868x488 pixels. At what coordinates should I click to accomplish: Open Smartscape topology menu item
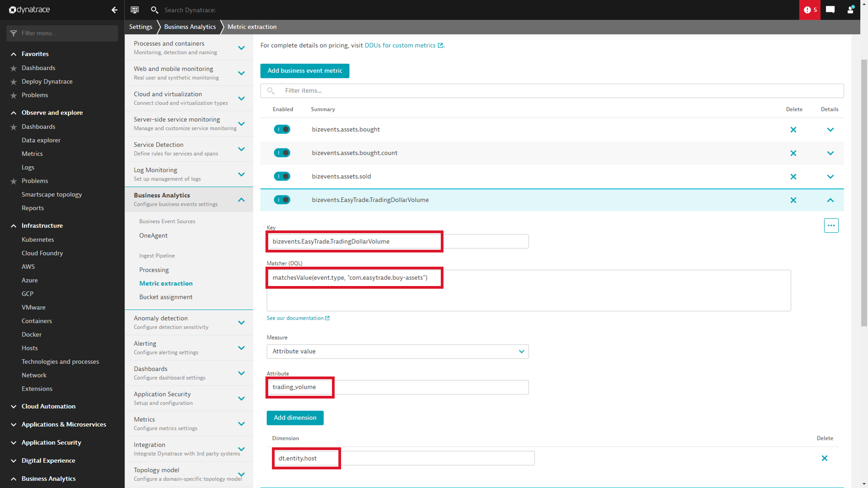pos(52,195)
